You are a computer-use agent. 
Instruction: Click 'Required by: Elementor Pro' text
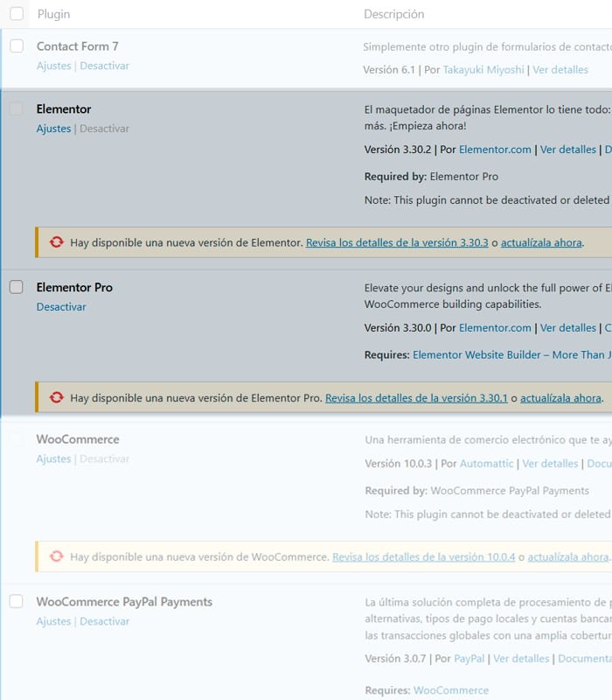431,177
